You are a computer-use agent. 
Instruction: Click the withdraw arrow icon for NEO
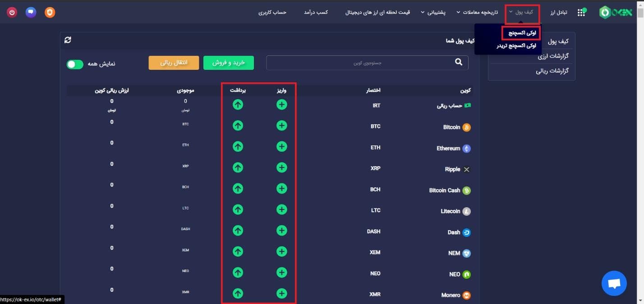(238, 272)
